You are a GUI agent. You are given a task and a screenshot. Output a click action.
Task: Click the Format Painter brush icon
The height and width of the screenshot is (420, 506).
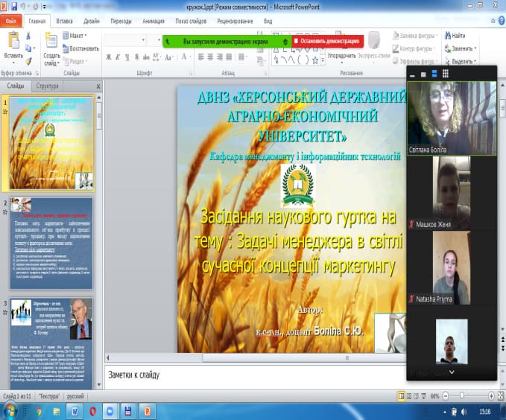28,61
